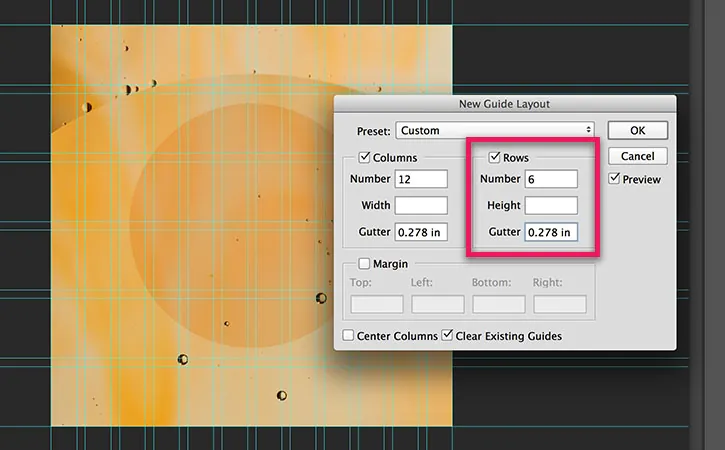
Task: Toggle the Preview checkbox
Action: [x=614, y=179]
